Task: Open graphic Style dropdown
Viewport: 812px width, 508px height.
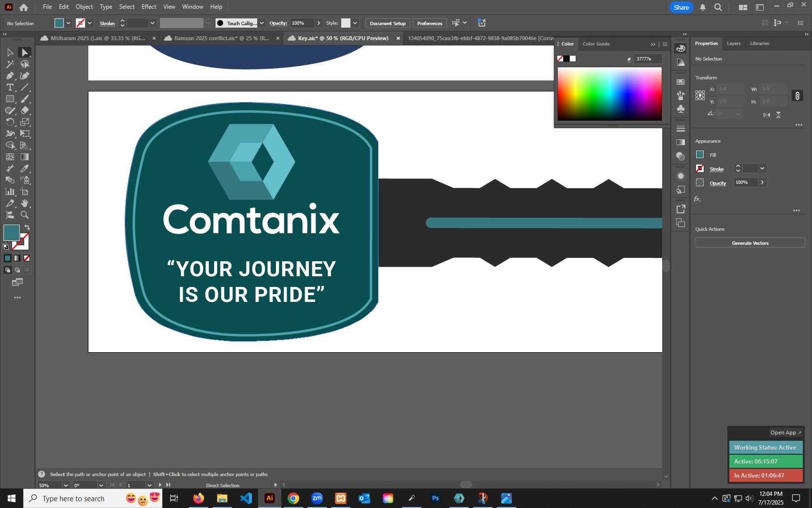Action: tap(355, 23)
